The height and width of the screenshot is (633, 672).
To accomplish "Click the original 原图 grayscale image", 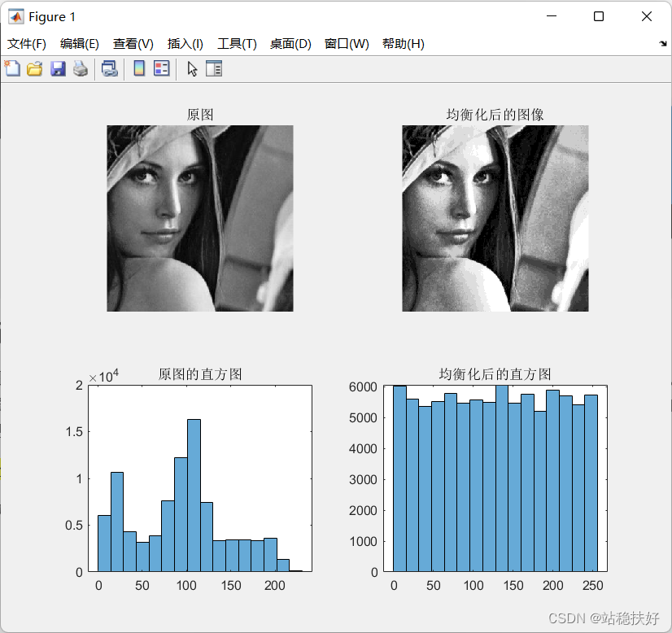I will (x=200, y=218).
